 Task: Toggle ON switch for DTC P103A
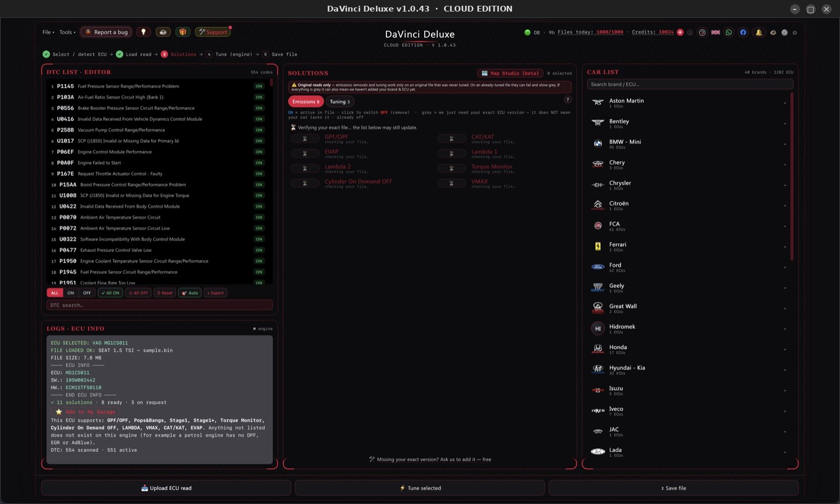pos(259,97)
